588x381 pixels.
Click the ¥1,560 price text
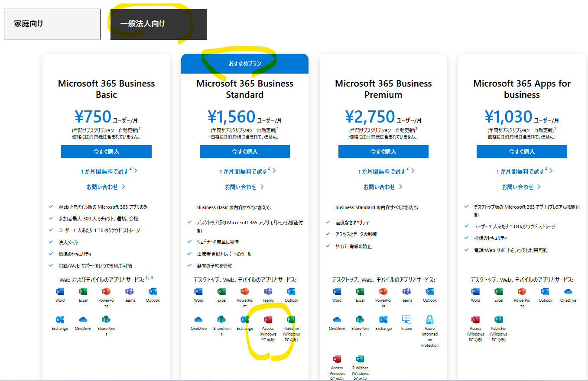point(231,116)
